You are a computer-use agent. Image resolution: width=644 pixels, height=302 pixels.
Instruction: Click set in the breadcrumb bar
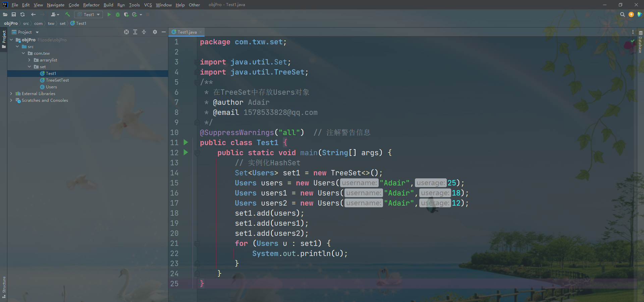(x=62, y=23)
